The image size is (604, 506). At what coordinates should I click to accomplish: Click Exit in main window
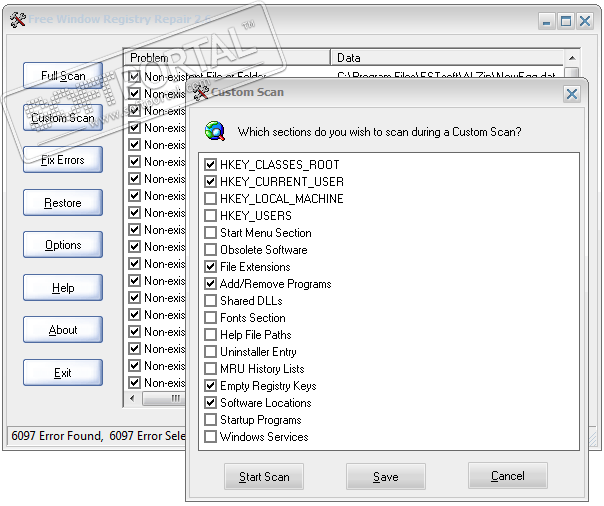point(63,372)
